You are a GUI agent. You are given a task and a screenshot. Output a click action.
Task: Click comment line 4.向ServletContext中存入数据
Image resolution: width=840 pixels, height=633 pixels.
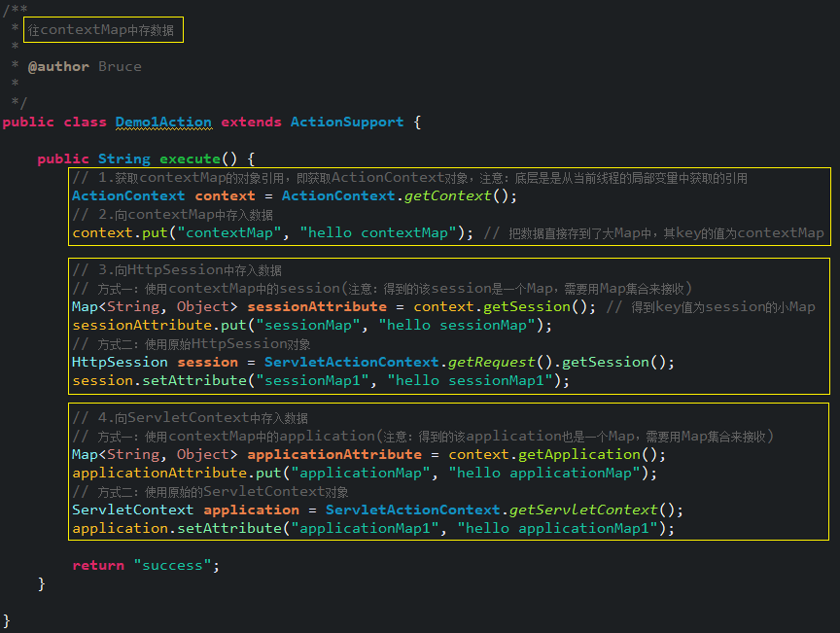pyautogui.click(x=190, y=418)
